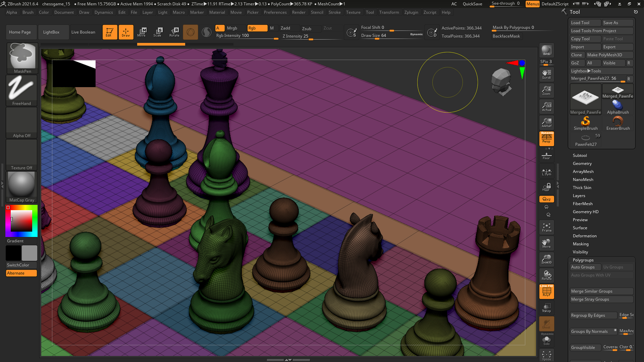Collapse the Polygroups section

tap(583, 260)
